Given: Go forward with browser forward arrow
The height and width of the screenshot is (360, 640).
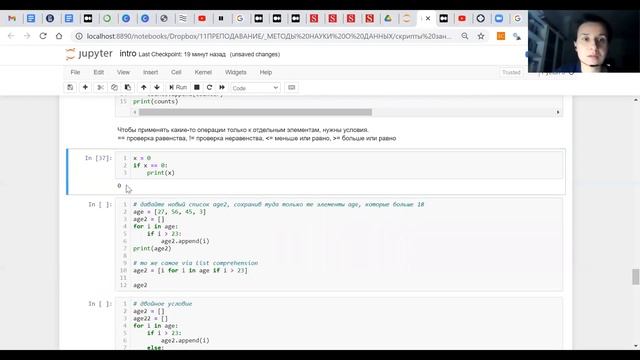Looking at the screenshot, I should click(x=27, y=36).
